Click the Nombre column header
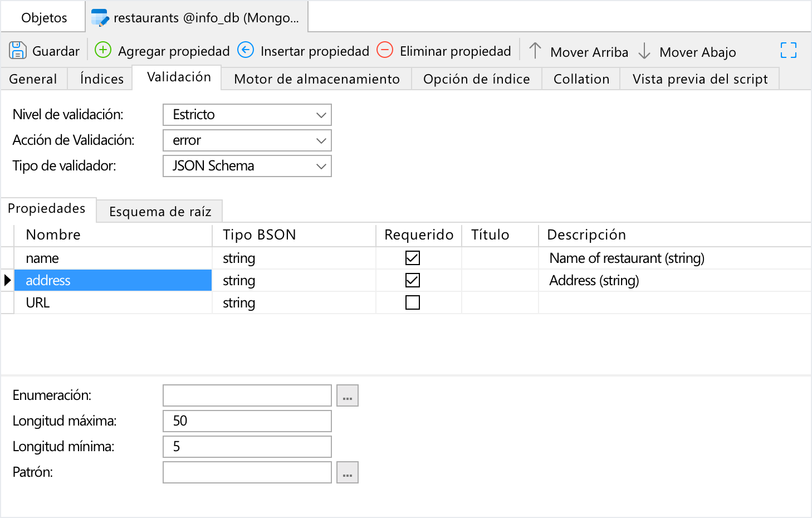 point(113,234)
